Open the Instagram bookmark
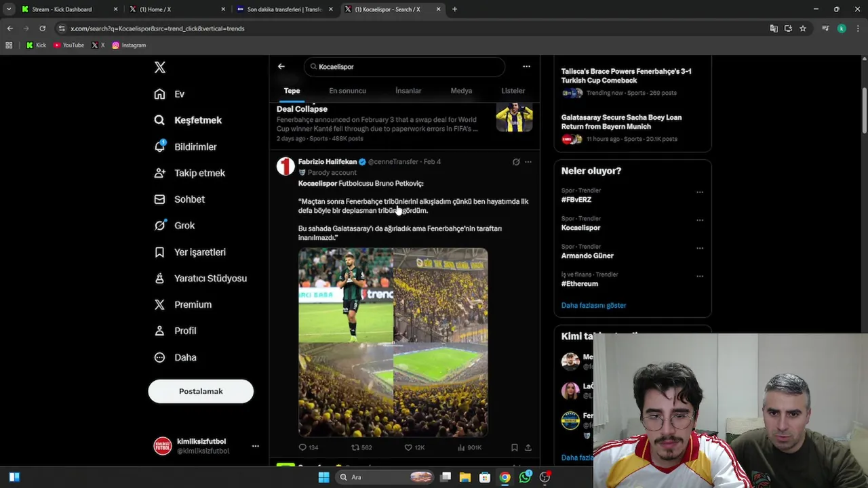 coord(129,45)
